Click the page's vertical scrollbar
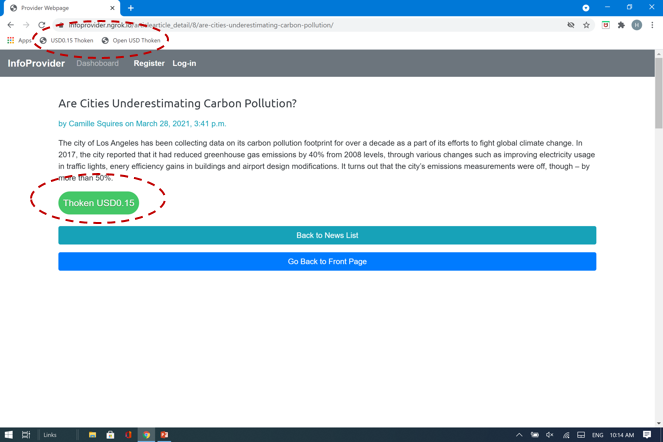The height and width of the screenshot is (442, 663). click(x=658, y=100)
